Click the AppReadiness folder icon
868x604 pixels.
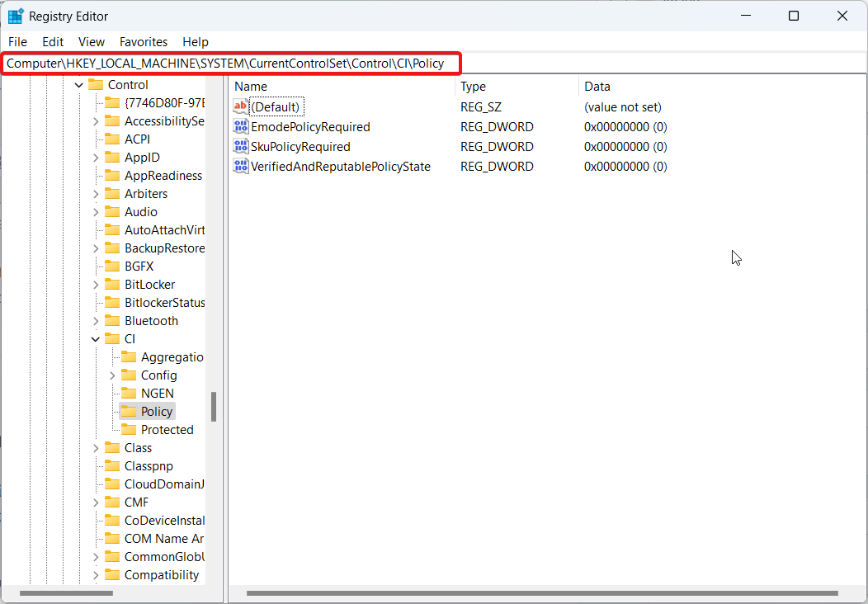pyautogui.click(x=112, y=176)
